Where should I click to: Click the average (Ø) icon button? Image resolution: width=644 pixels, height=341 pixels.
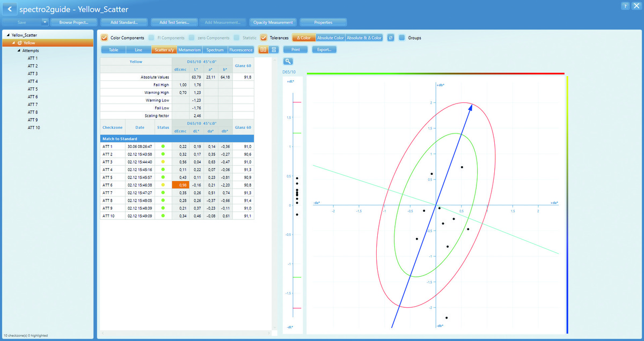pos(391,38)
